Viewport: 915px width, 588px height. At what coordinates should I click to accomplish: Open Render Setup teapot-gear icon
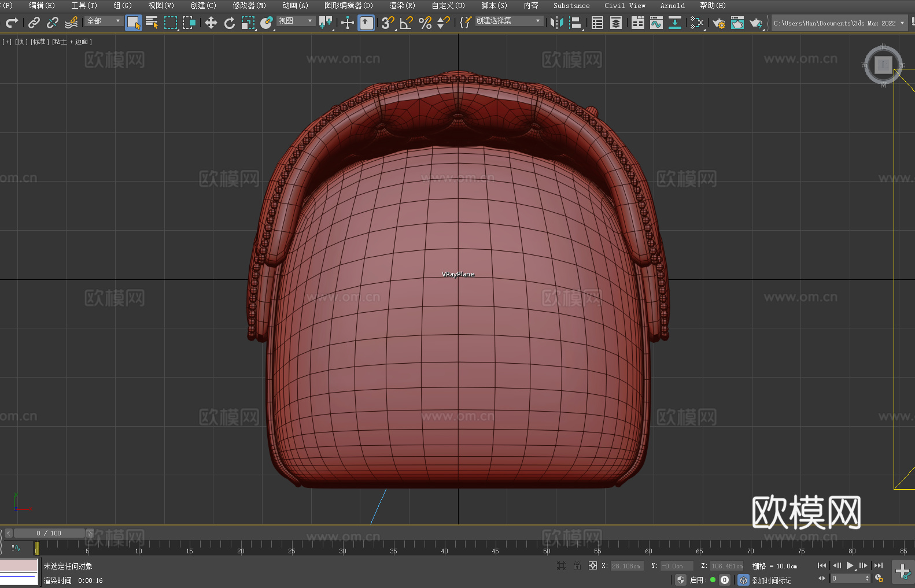click(719, 23)
